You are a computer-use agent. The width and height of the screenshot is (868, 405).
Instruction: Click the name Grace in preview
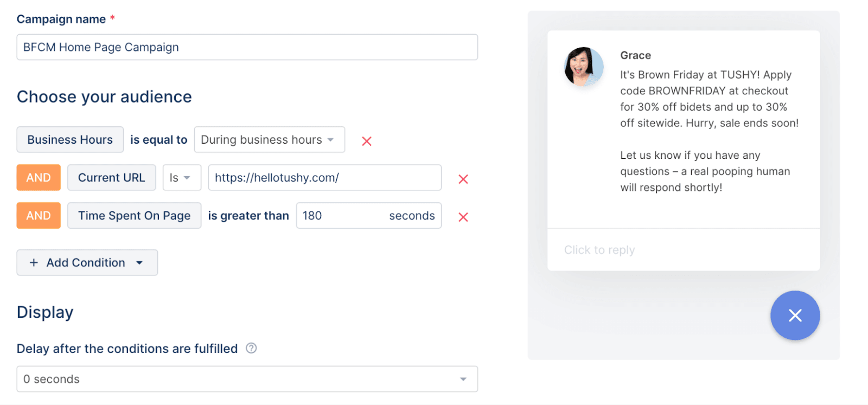[636, 55]
